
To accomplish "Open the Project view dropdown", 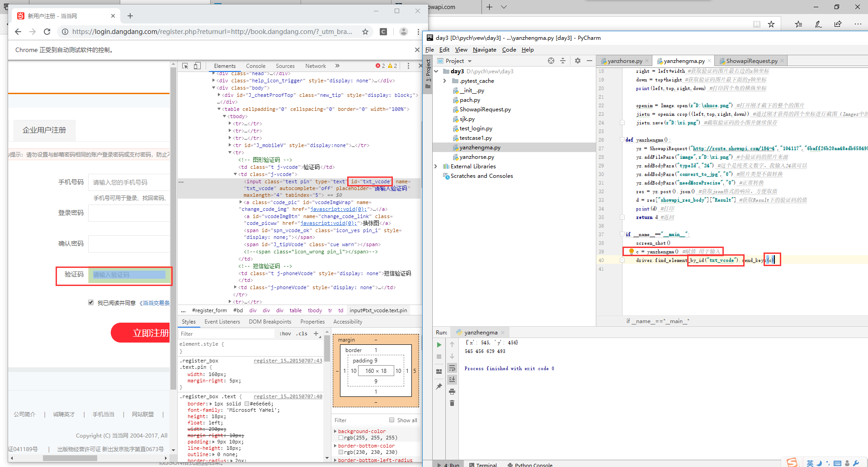I will (470, 61).
